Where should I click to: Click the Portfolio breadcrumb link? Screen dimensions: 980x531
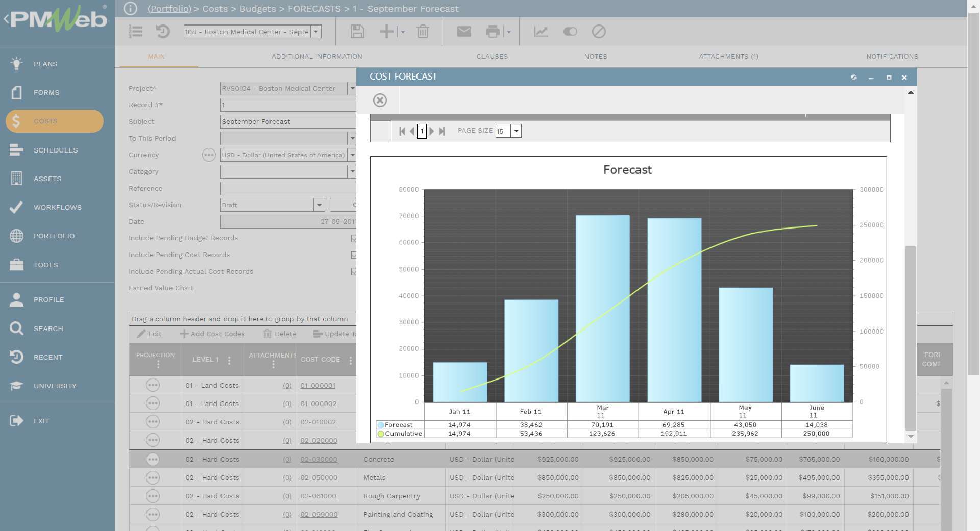click(169, 9)
